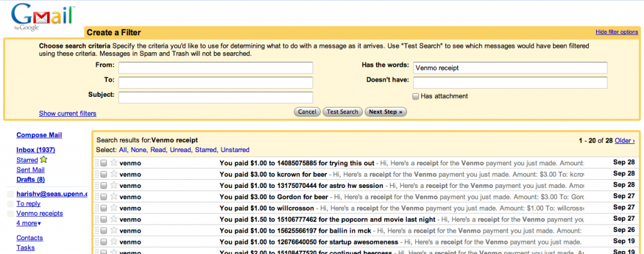The height and width of the screenshot is (254, 644).
Task: Open the Starred folder
Action: point(27,160)
